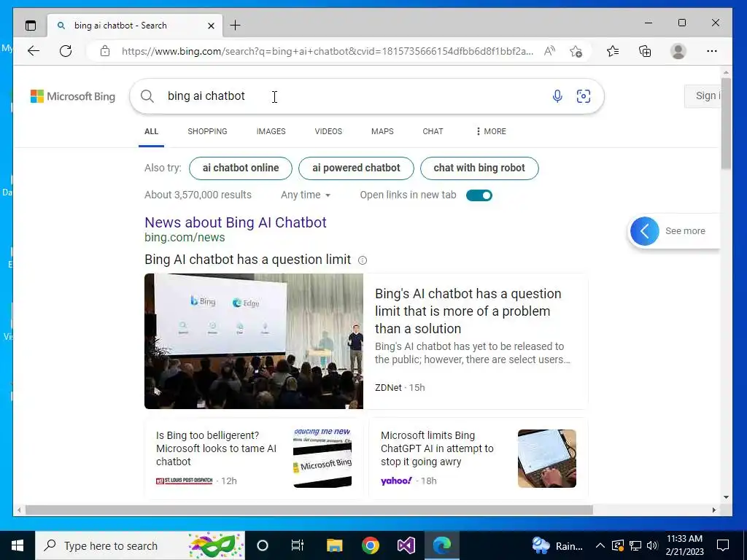747x560 pixels.
Task: Open Cortana circle on taskbar
Action: click(263, 545)
